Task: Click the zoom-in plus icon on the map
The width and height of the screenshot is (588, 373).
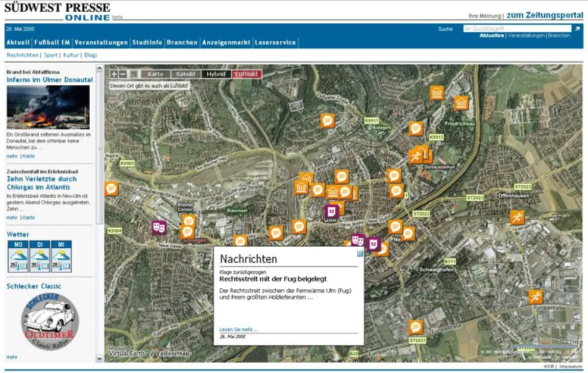Action: 114,74
